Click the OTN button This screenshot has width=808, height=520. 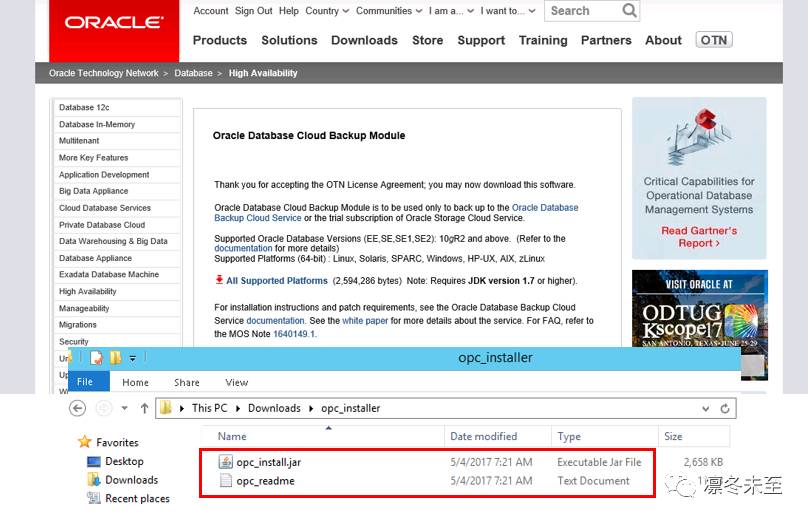[x=714, y=40]
